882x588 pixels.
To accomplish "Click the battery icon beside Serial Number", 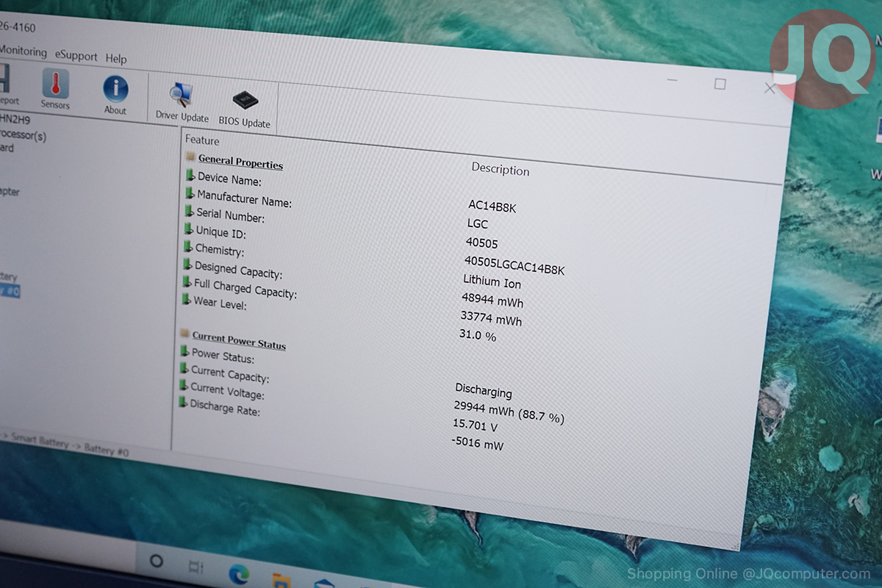I will click(x=189, y=211).
